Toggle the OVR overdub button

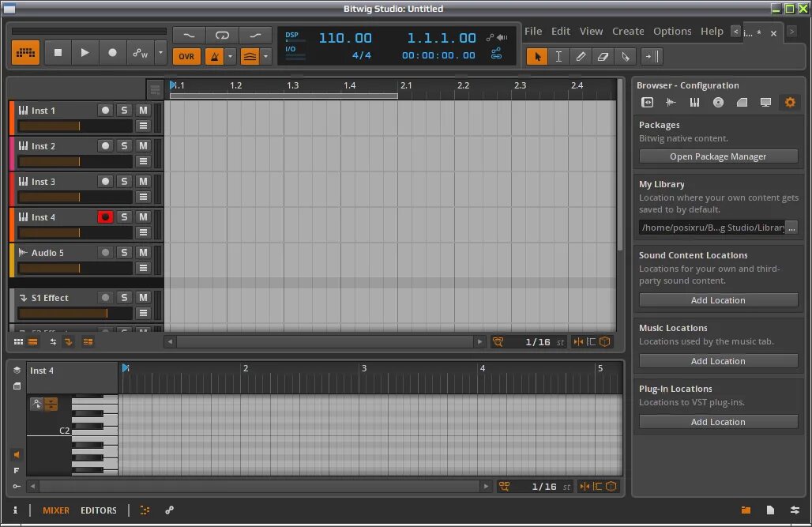[x=186, y=56]
